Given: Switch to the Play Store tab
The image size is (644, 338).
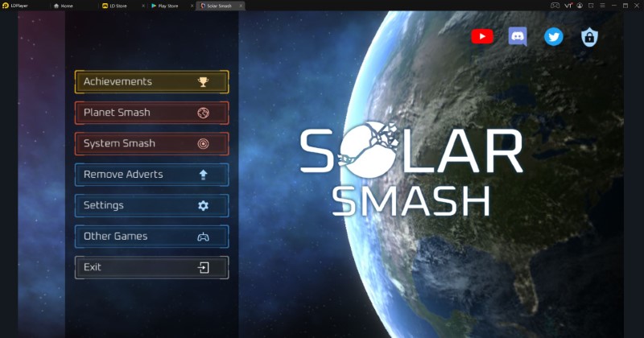Looking at the screenshot, I should click(x=165, y=6).
